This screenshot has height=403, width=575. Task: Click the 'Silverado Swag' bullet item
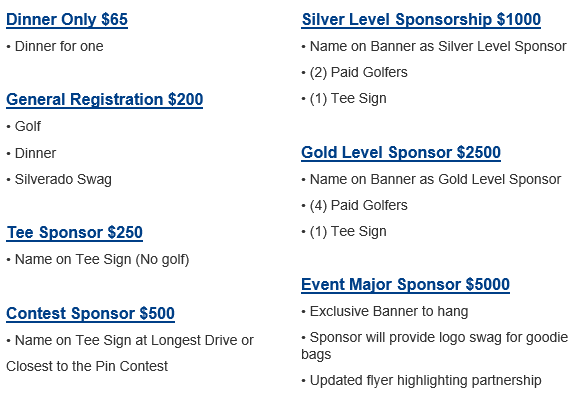63,180
